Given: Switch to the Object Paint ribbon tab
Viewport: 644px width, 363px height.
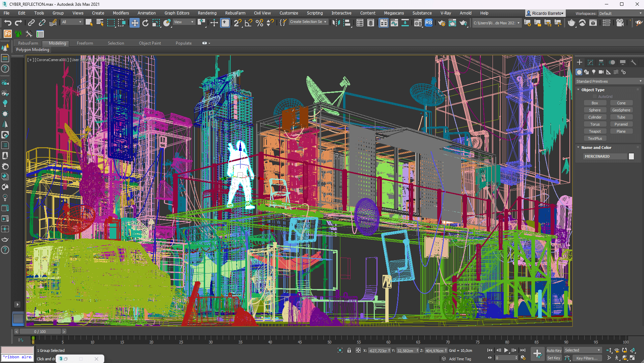Looking at the screenshot, I should [x=150, y=43].
